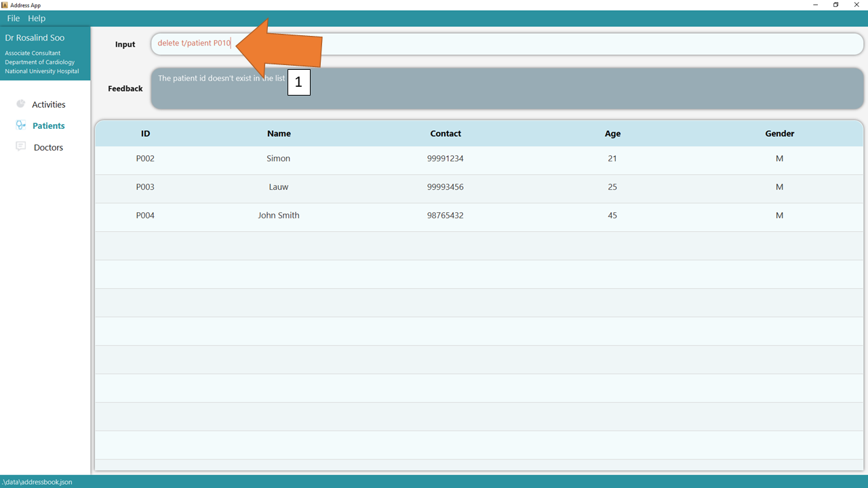Click the Name column header

pyautogui.click(x=279, y=134)
